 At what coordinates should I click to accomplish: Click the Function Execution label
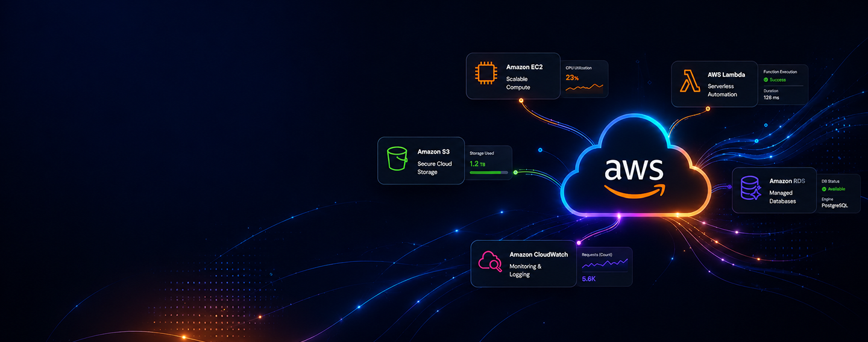(x=780, y=72)
